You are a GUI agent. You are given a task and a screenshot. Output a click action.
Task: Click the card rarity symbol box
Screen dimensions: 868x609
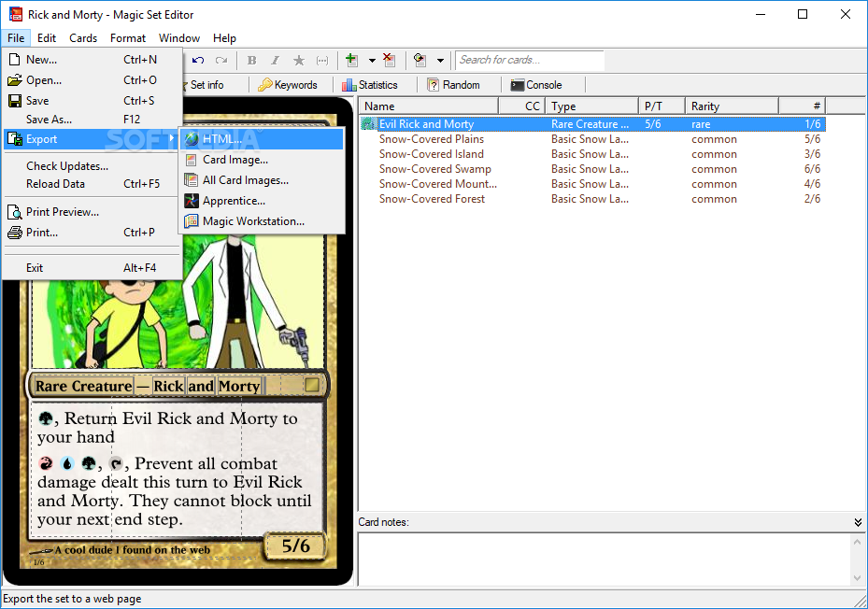pyautogui.click(x=312, y=385)
